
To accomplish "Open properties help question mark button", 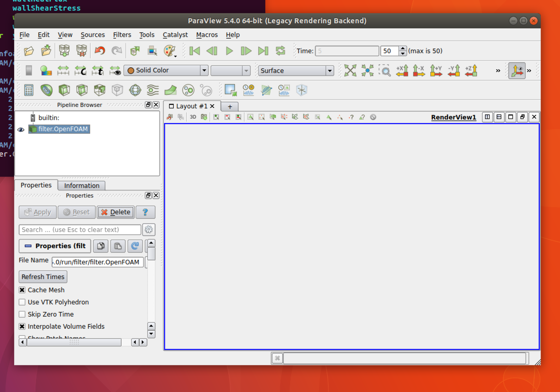I will (x=145, y=212).
